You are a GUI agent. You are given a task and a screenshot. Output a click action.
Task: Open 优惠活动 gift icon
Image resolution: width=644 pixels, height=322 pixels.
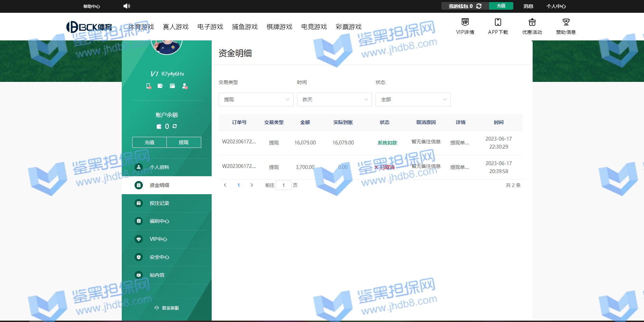click(532, 22)
